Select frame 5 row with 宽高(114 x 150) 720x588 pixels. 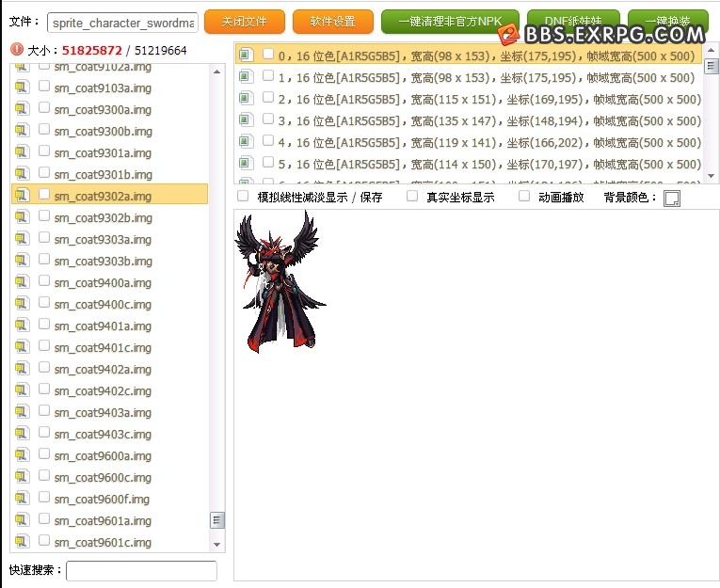[x=469, y=164]
